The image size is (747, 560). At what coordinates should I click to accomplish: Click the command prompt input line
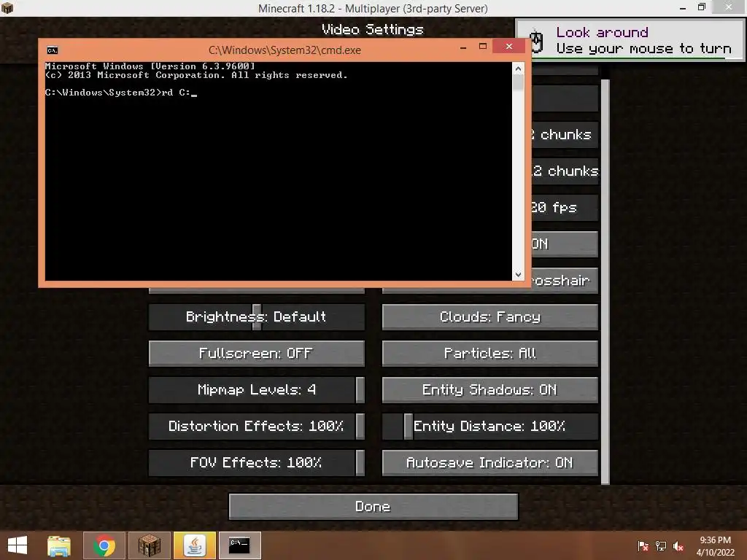(x=120, y=93)
